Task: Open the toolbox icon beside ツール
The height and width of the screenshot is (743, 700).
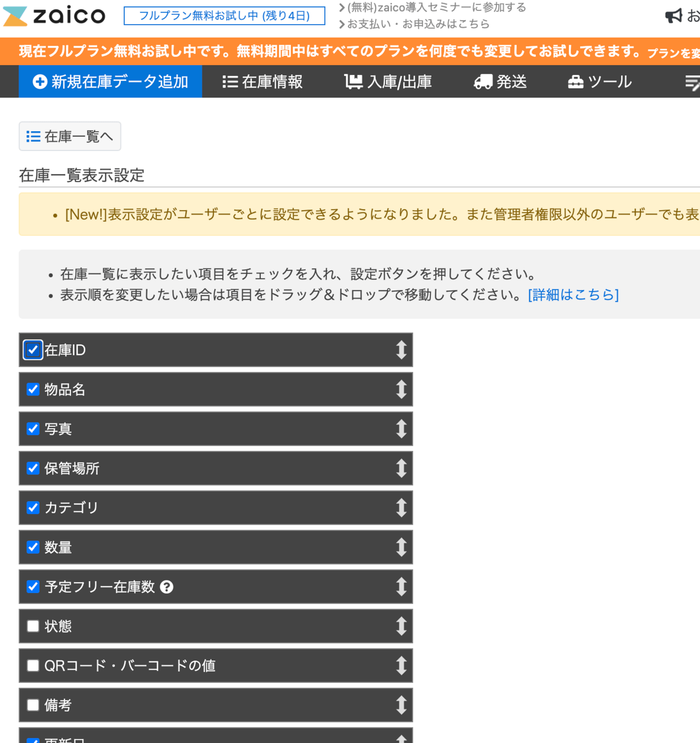Action: 575,81
